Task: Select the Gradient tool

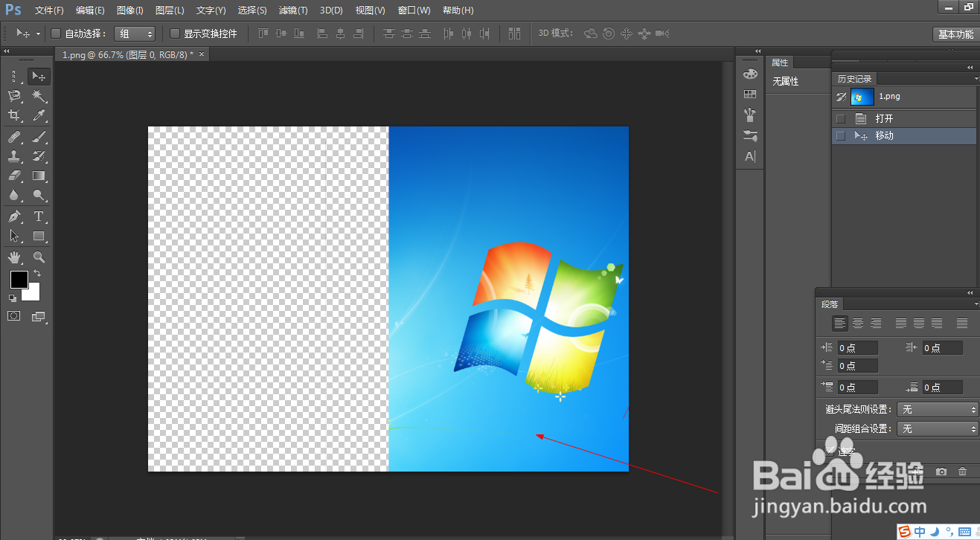Action: pos(39,176)
